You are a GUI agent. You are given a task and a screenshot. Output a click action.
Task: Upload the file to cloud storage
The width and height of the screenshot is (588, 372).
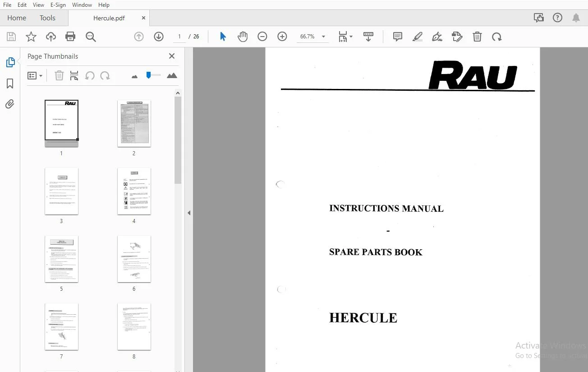51,37
